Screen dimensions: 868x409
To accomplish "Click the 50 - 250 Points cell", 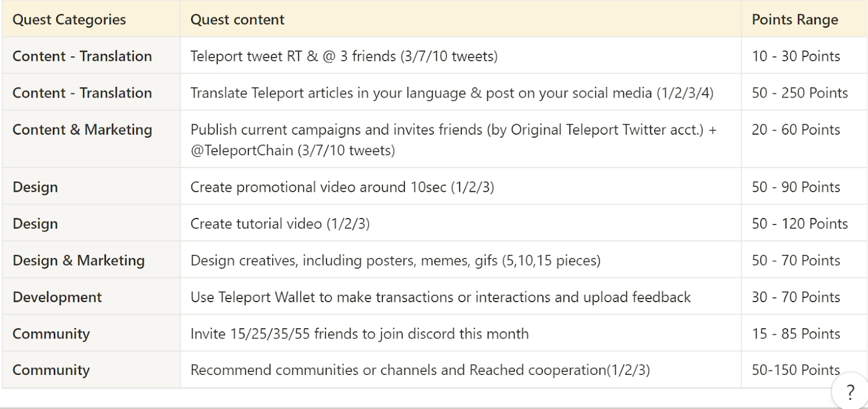I will 804,92.
